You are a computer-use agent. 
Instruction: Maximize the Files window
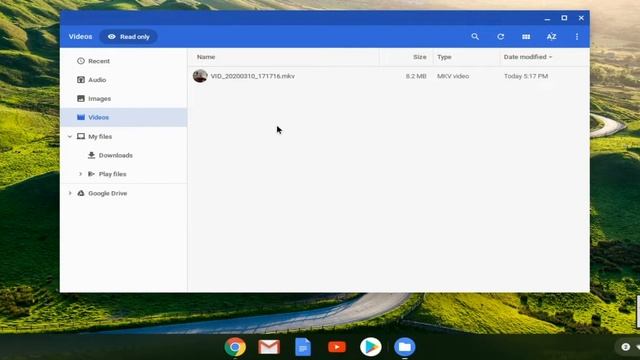pyautogui.click(x=564, y=18)
